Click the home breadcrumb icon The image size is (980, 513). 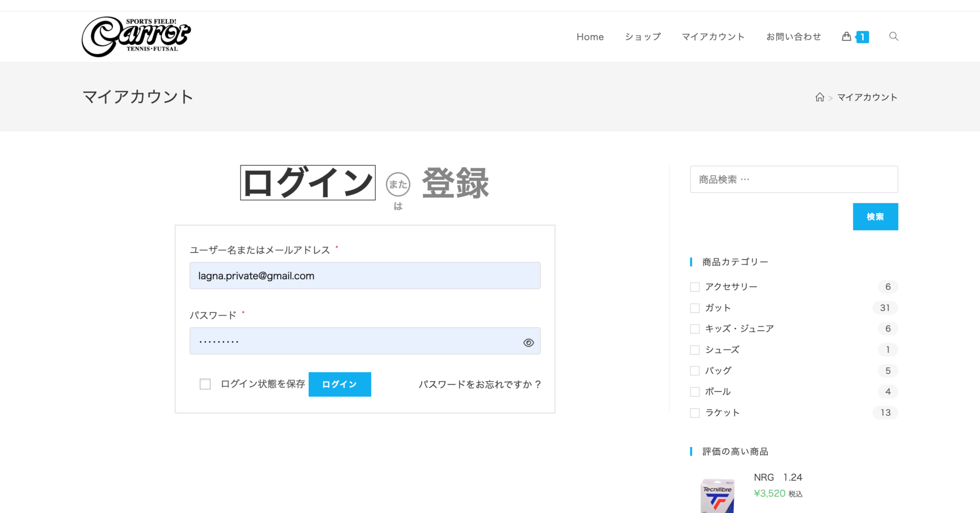click(820, 97)
